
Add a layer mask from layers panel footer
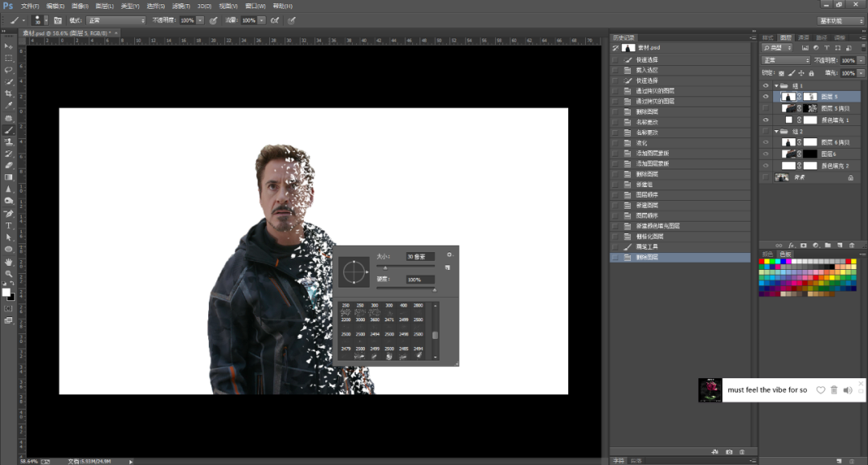point(804,245)
